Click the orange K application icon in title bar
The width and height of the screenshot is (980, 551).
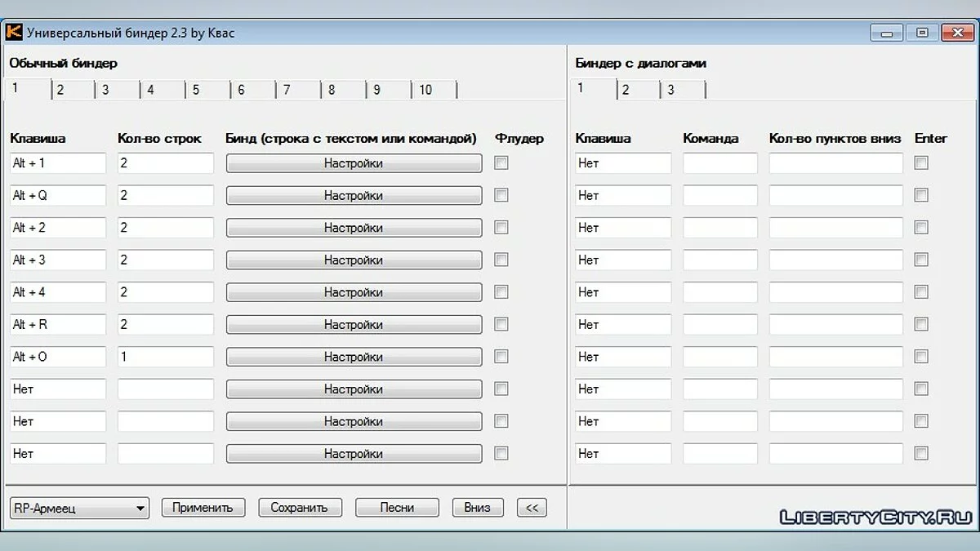[x=14, y=33]
